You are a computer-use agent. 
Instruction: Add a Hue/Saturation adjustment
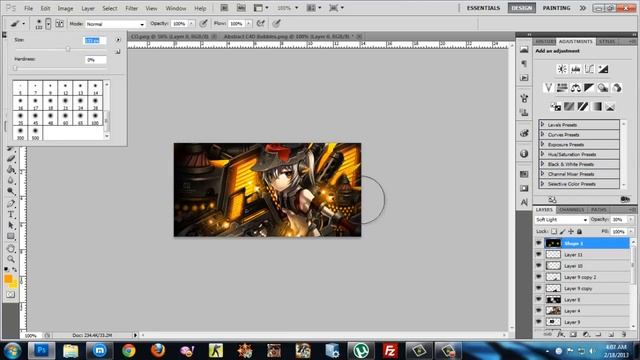click(x=562, y=87)
